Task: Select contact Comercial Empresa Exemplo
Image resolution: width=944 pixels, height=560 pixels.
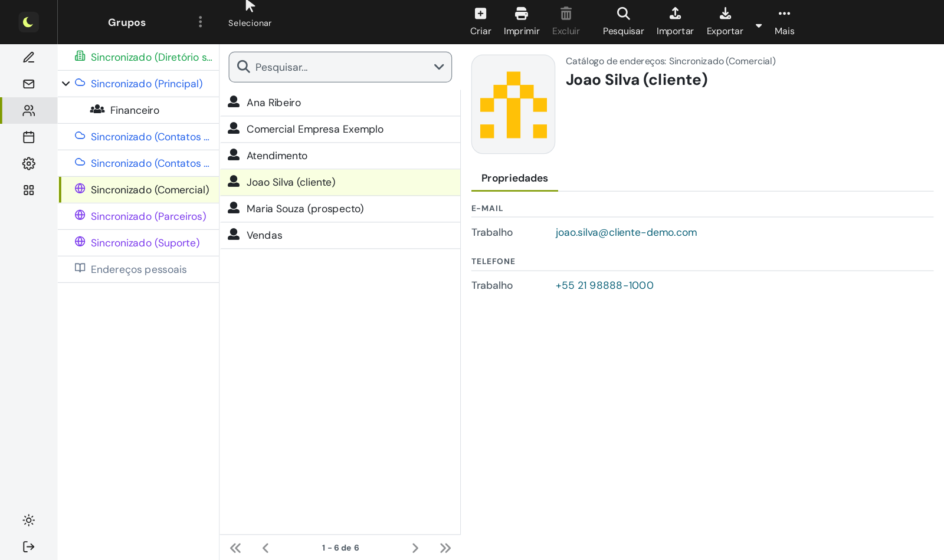Action: coord(340,129)
